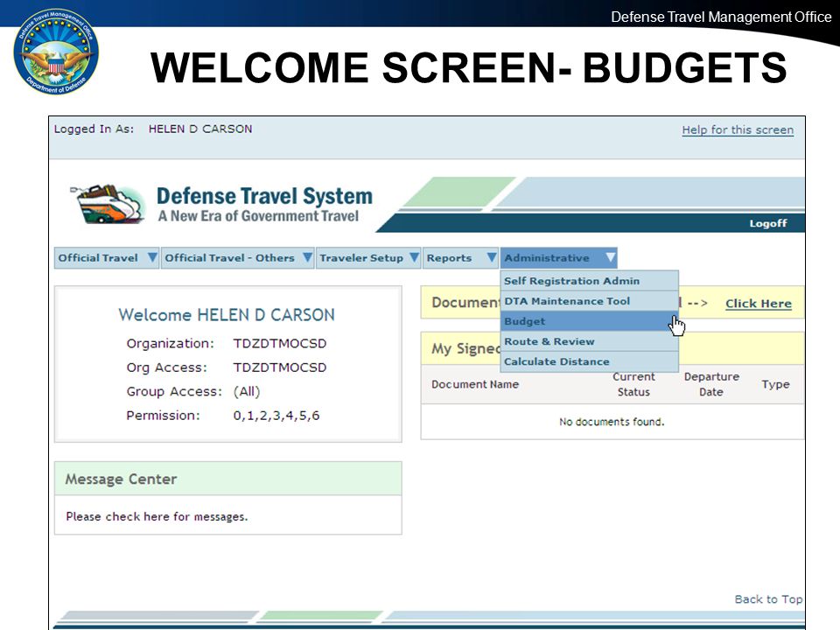Choose Route & Review menu entry

pyautogui.click(x=589, y=341)
